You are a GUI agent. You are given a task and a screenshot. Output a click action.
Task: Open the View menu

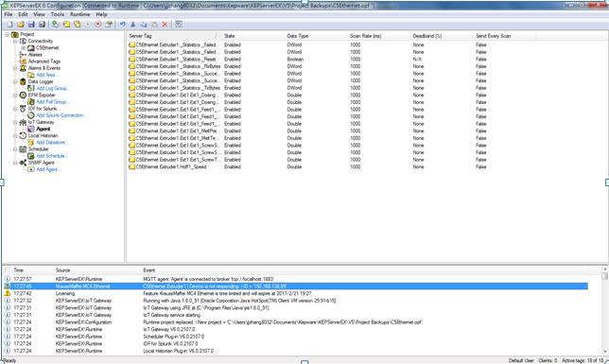pyautogui.click(x=39, y=14)
